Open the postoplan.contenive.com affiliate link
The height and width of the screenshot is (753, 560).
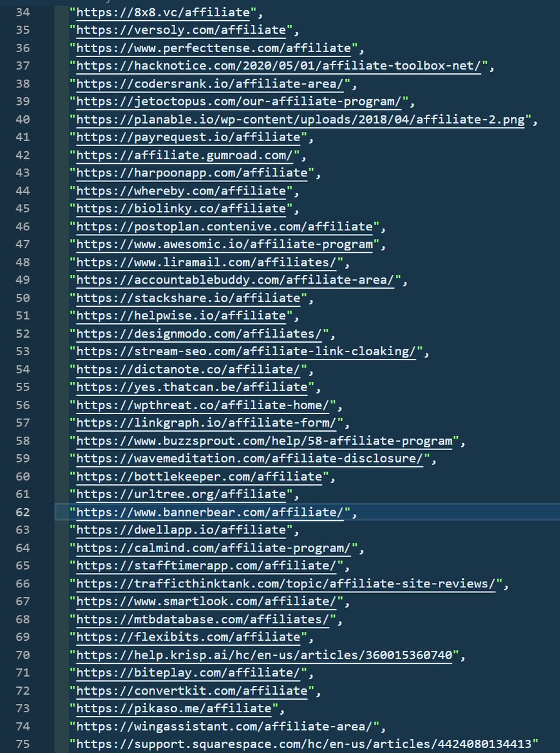click(225, 227)
